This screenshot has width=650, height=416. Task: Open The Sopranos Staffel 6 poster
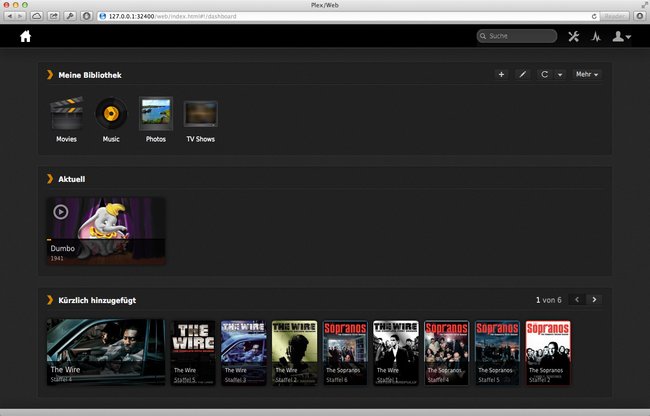tap(345, 353)
